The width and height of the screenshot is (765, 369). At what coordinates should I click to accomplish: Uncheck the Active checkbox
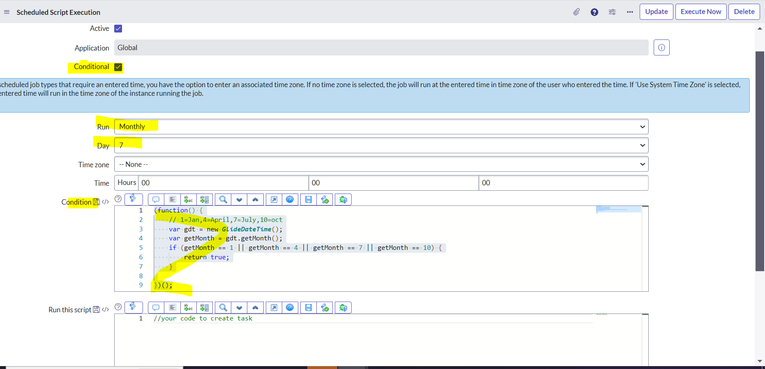click(118, 29)
